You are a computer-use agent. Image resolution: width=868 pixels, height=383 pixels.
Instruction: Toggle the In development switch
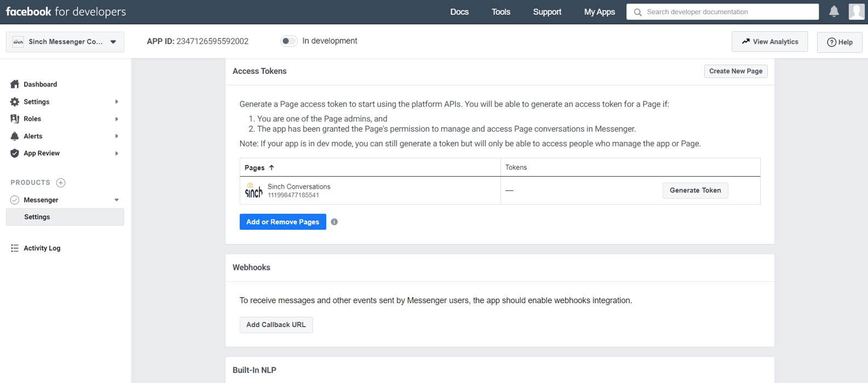pyautogui.click(x=289, y=41)
